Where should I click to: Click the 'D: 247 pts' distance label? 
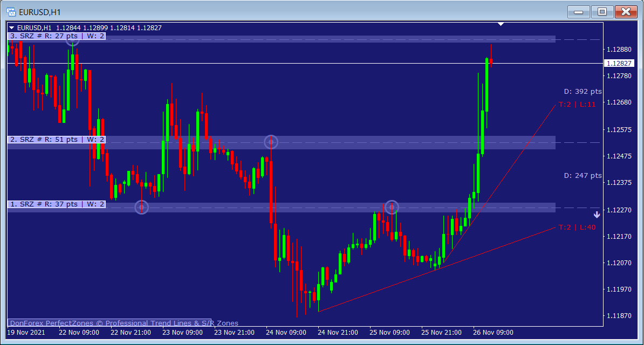[583, 176]
